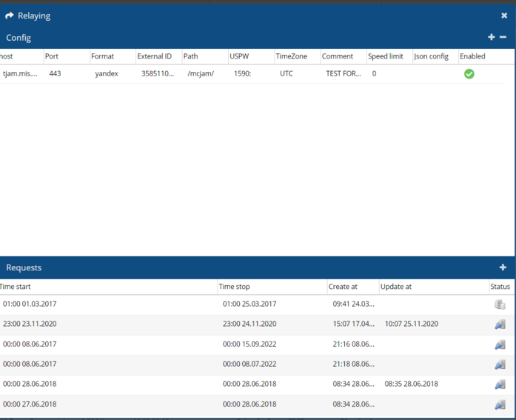Click status icon for 01.03.2017 request
The height and width of the screenshot is (420, 516).
click(500, 304)
